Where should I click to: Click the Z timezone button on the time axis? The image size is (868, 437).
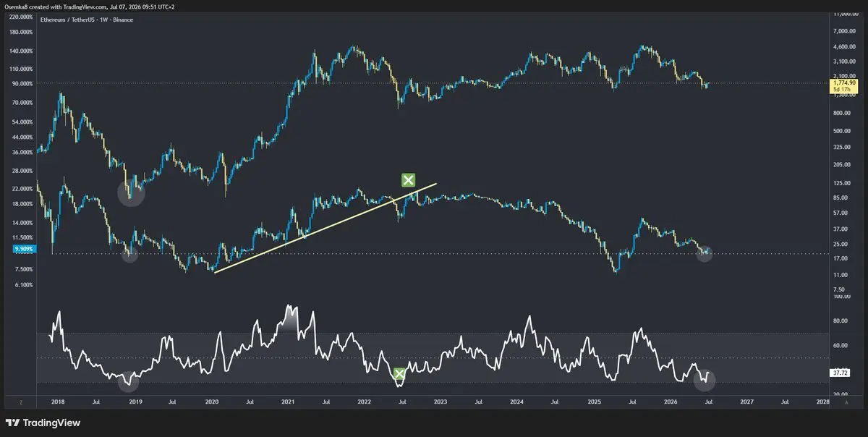pyautogui.click(x=21, y=402)
